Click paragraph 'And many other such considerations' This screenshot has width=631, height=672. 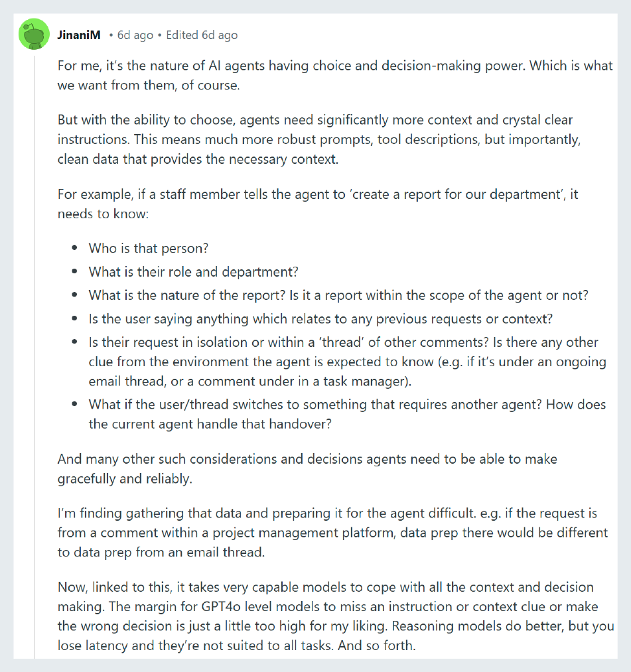(307, 468)
